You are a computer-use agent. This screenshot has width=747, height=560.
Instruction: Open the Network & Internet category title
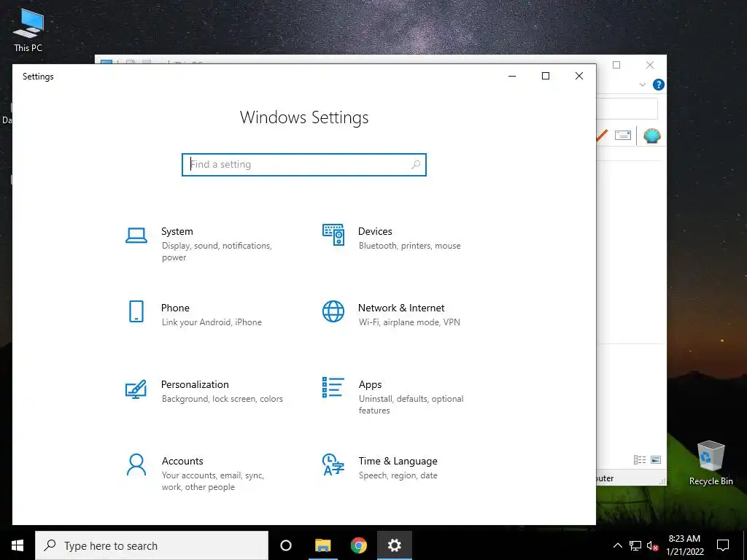[401, 308]
